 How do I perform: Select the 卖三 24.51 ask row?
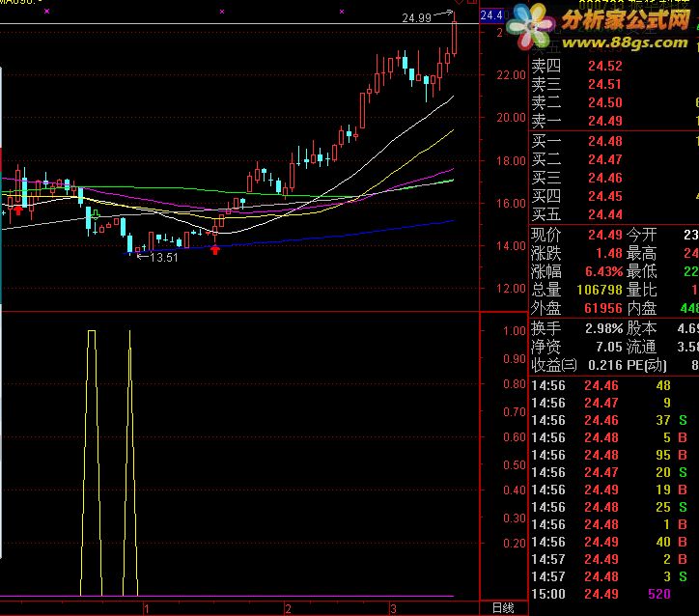(615, 84)
